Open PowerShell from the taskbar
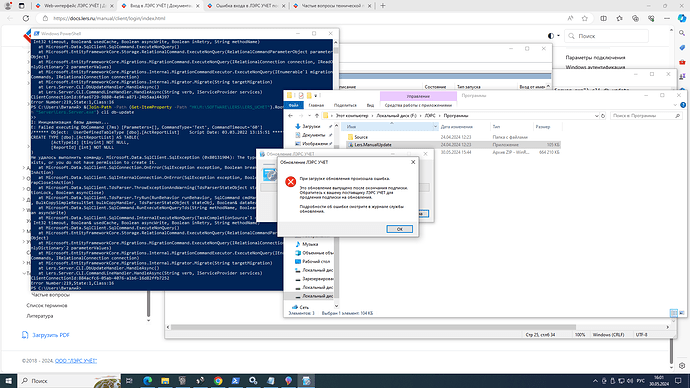This screenshot has width=690, height=388. (235, 381)
